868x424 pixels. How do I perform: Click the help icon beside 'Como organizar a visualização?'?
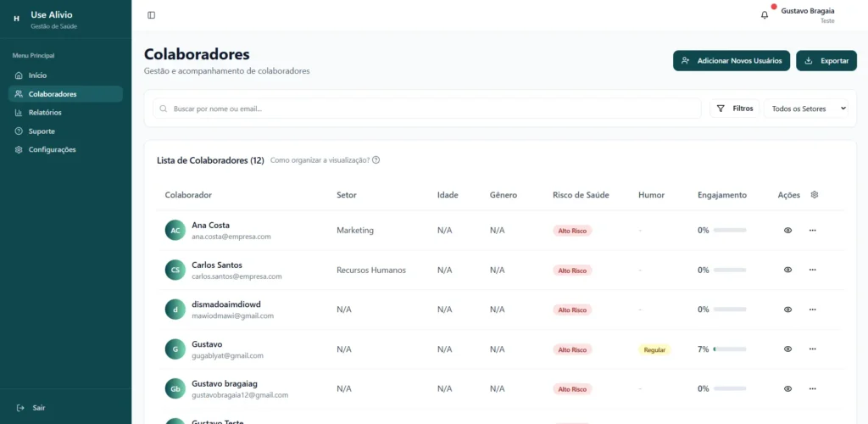pos(376,160)
